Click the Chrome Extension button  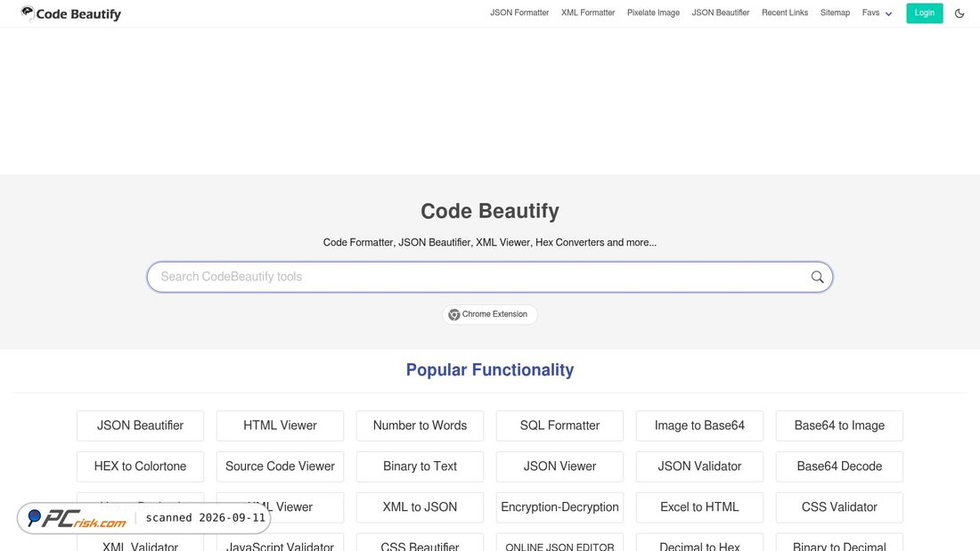489,314
